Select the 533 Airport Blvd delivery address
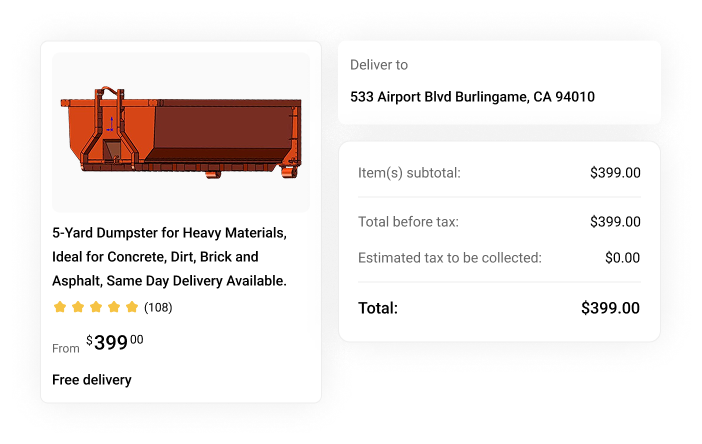Viewport: 702px width, 444px height. pos(472,97)
